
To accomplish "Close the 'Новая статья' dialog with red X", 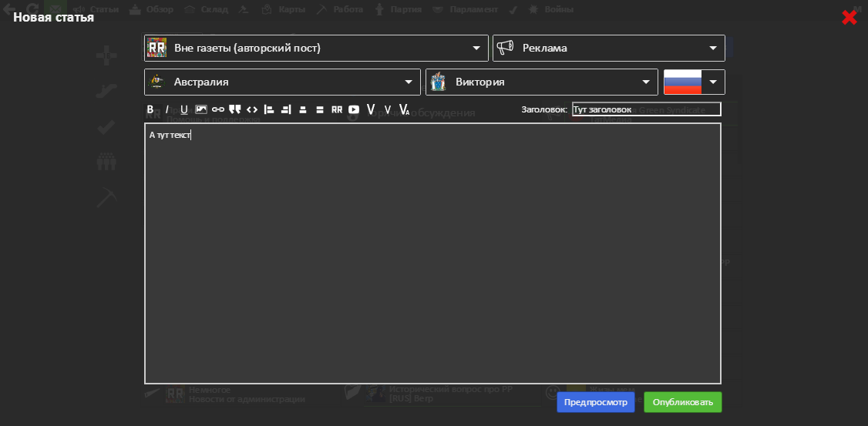I will coord(849,18).
